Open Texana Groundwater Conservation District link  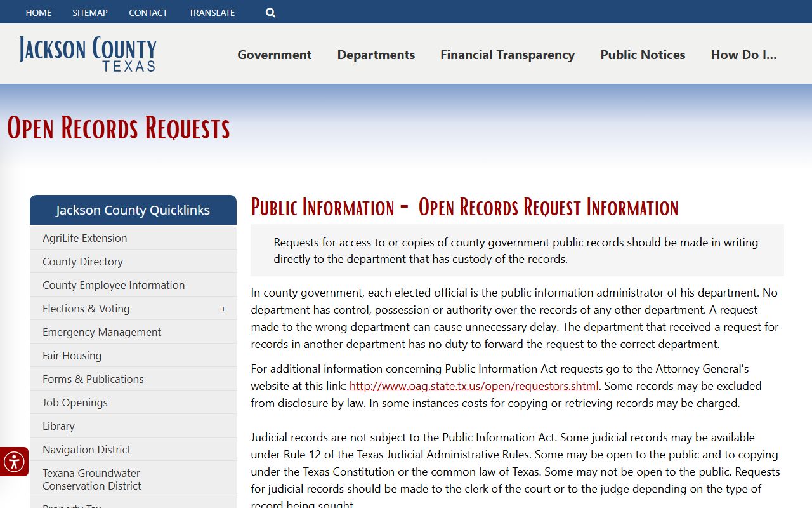coord(133,479)
